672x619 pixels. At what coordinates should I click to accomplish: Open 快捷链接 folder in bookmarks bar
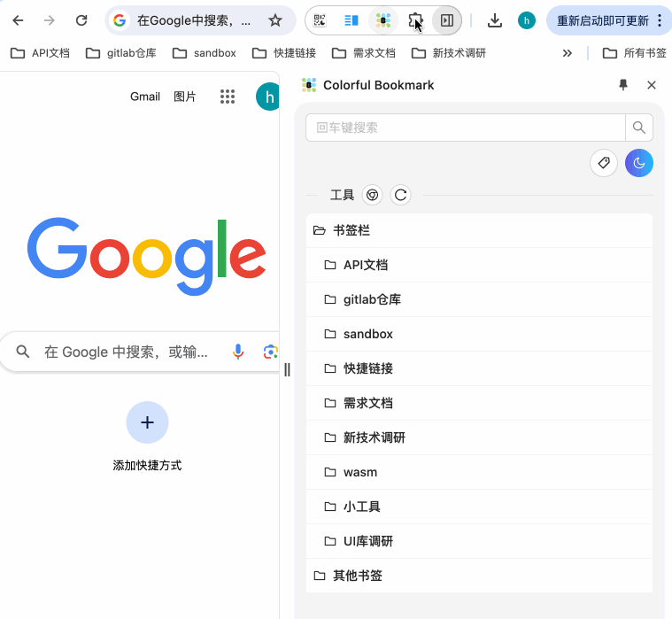tap(284, 53)
